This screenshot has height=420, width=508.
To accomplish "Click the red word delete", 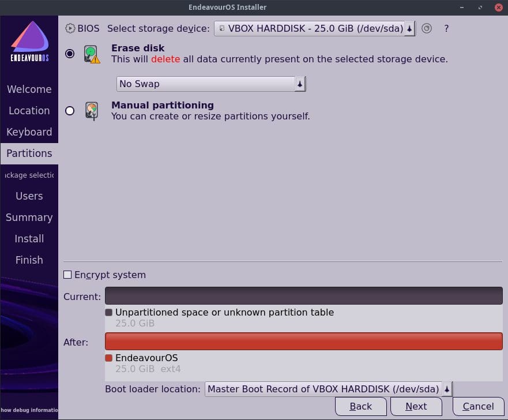I will pos(165,59).
